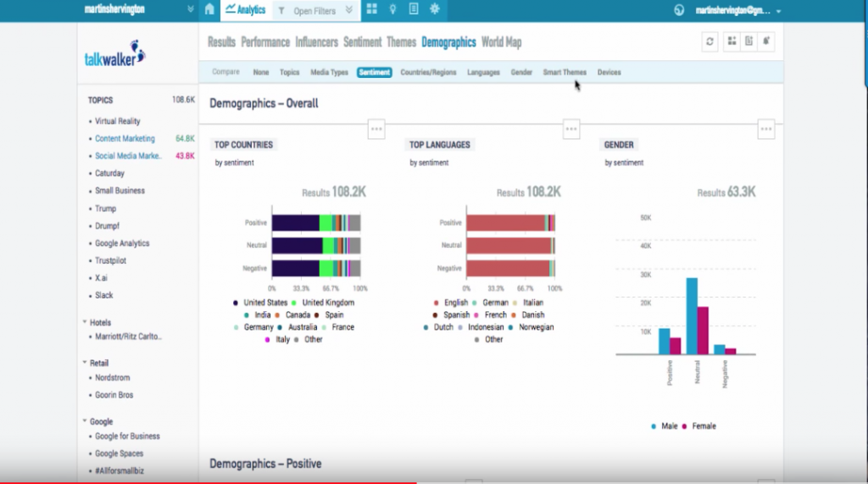Compare by Gender option
Image resolution: width=868 pixels, height=484 pixels.
click(x=521, y=72)
